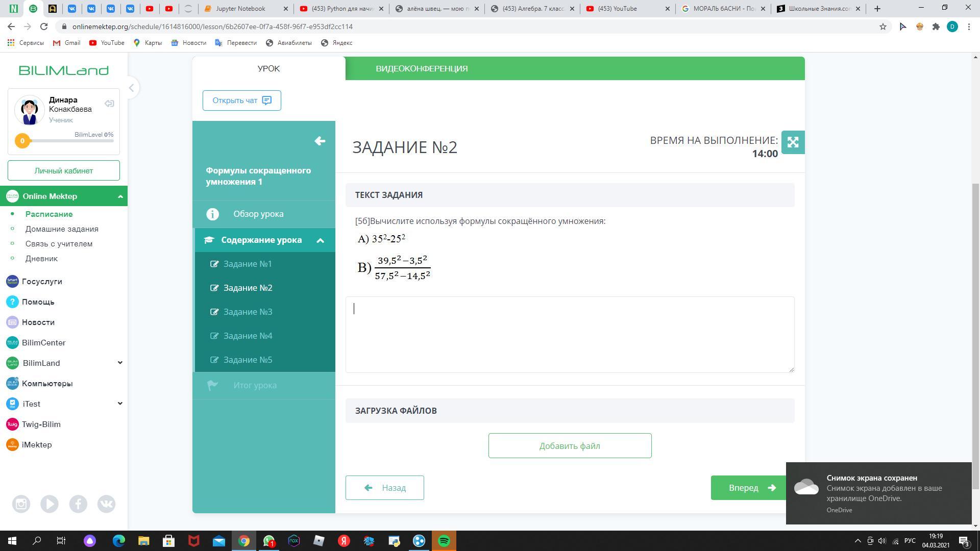This screenshot has width=980, height=551.
Task: Switch to the ВИДЕОКОНФЕРЕНЦИЯ tab
Action: (x=422, y=68)
